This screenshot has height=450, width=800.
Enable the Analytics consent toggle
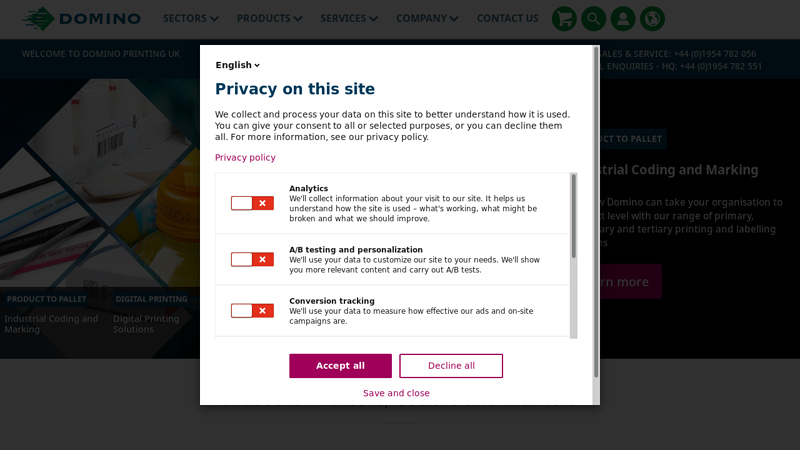pyautogui.click(x=252, y=203)
